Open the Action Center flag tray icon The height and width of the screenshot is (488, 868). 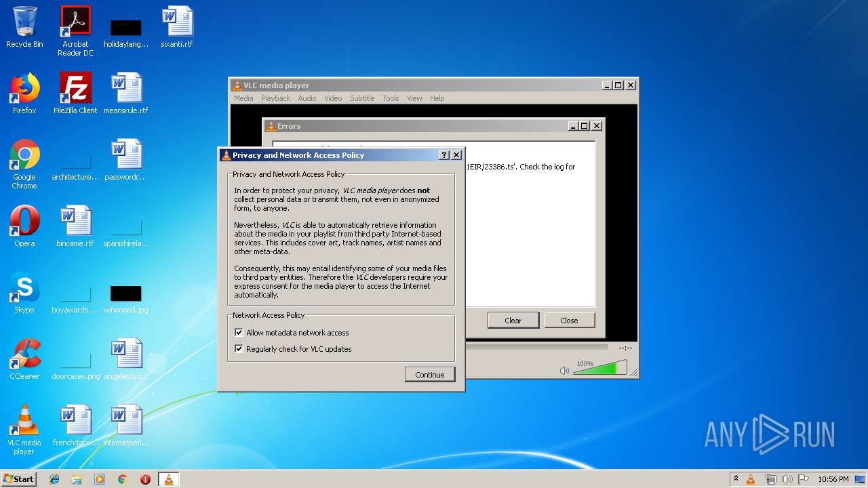(803, 479)
